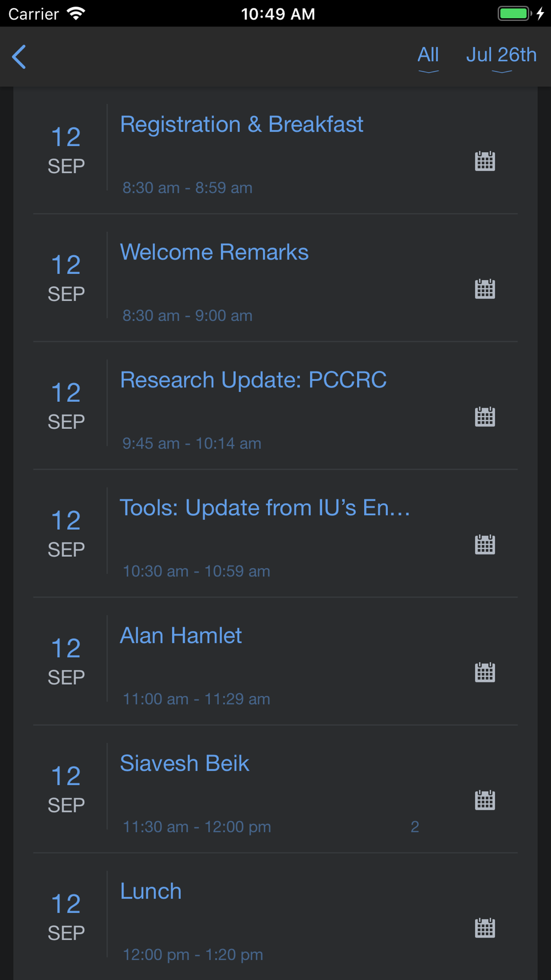
Task: Tap the back arrow icon
Action: (x=19, y=57)
